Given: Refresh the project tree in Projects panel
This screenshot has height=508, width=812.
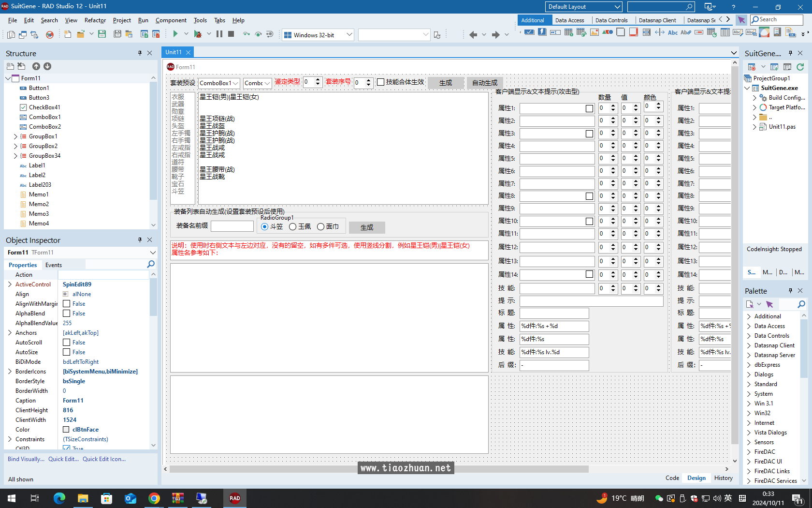Looking at the screenshot, I should [801, 67].
